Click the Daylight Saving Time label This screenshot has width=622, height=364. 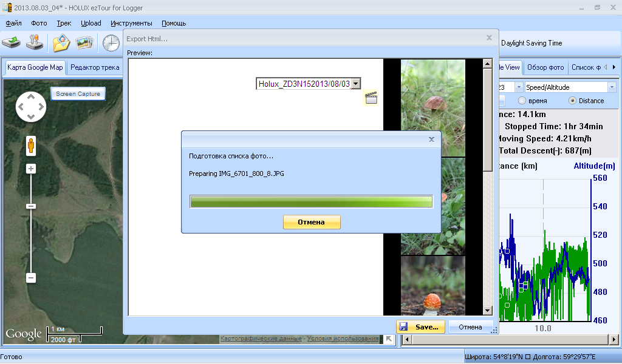531,43
